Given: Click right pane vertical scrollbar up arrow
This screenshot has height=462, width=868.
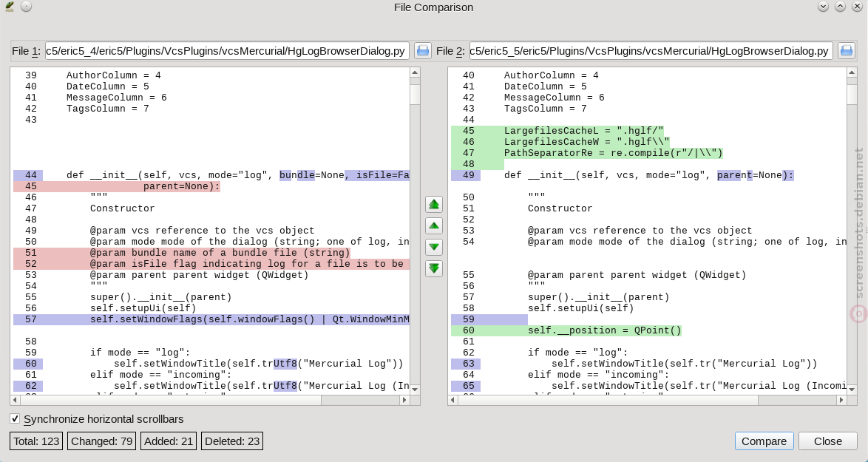Looking at the screenshot, I should click(852, 72).
